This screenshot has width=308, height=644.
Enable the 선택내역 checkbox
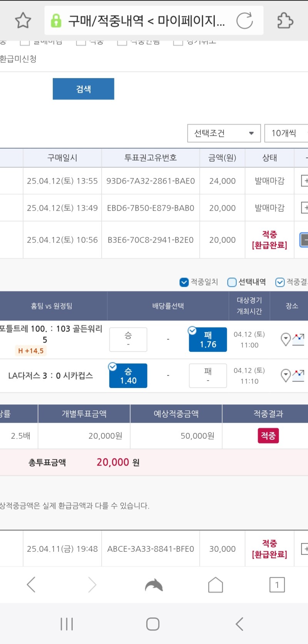tap(232, 282)
